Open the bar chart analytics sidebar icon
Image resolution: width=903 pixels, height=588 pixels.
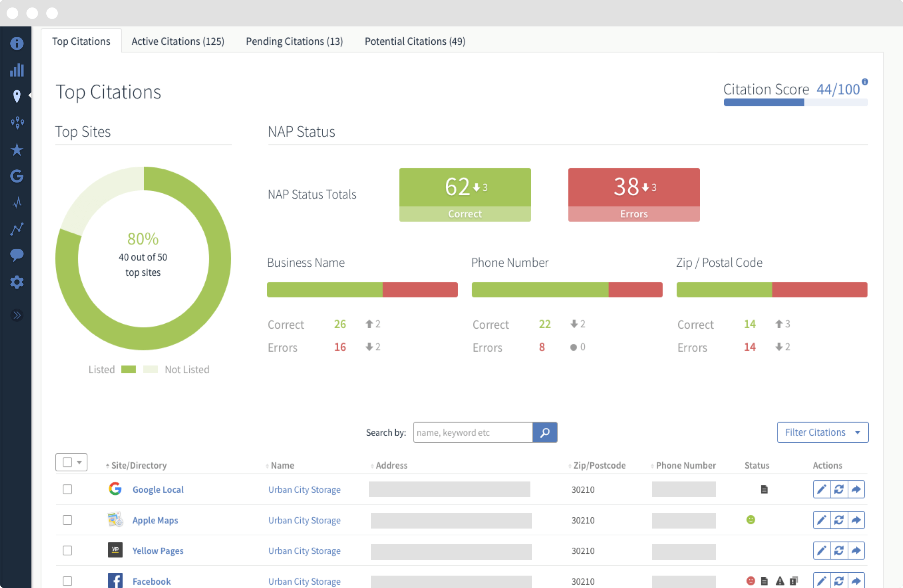coord(17,70)
